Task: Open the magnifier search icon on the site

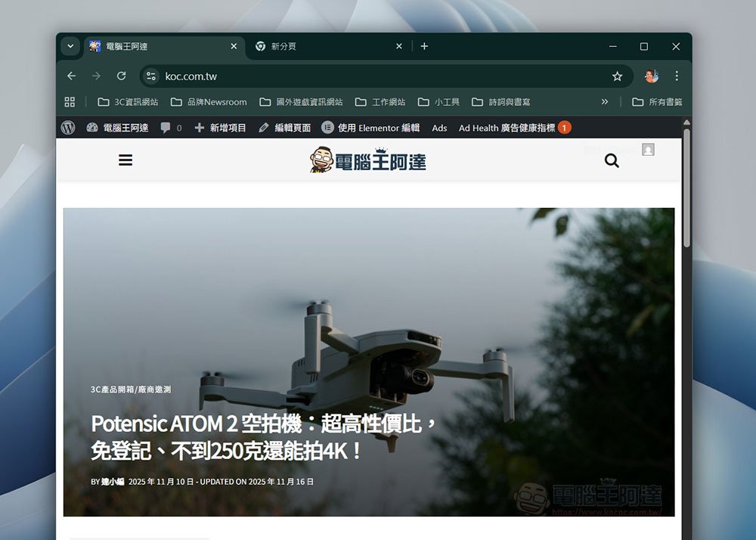Action: (x=612, y=160)
